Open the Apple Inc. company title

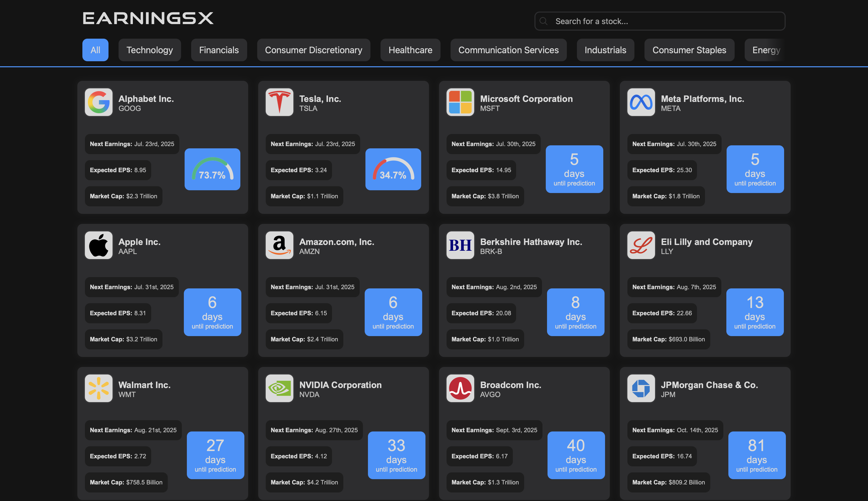coord(139,241)
